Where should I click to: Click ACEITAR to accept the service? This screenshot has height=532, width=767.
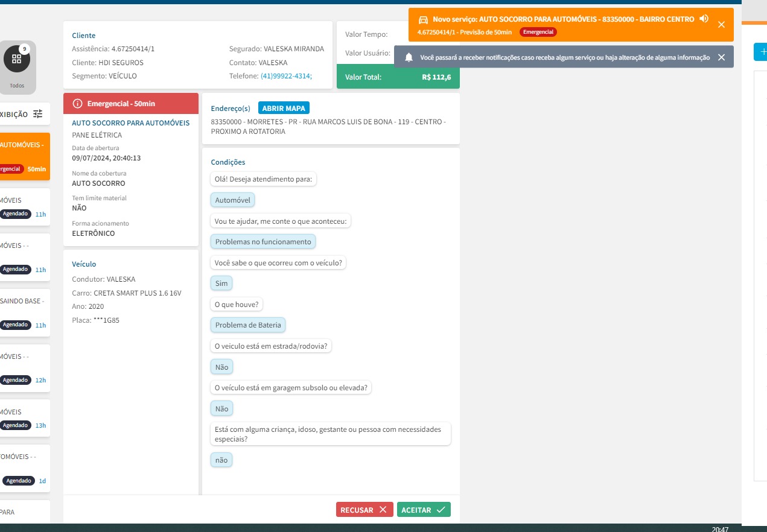(x=424, y=510)
